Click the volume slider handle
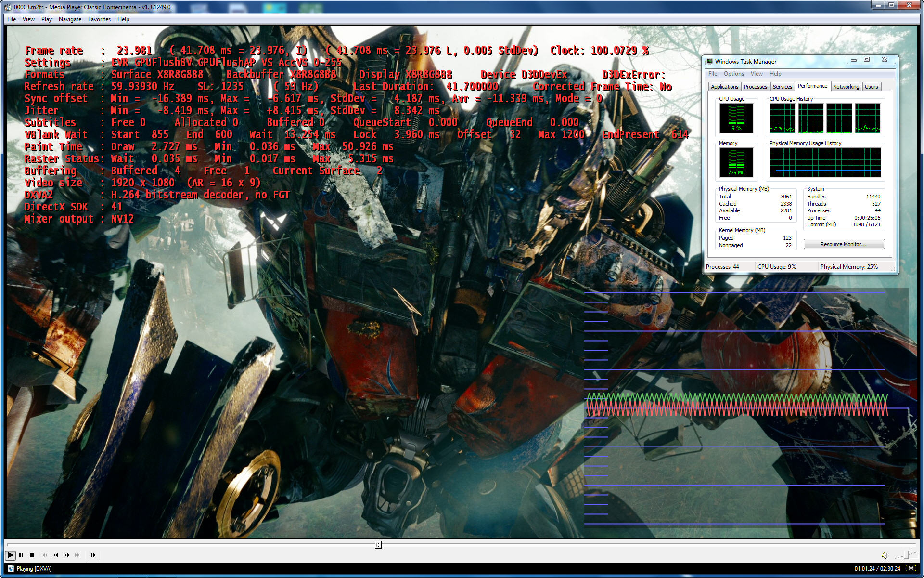924x578 pixels. coord(907,555)
